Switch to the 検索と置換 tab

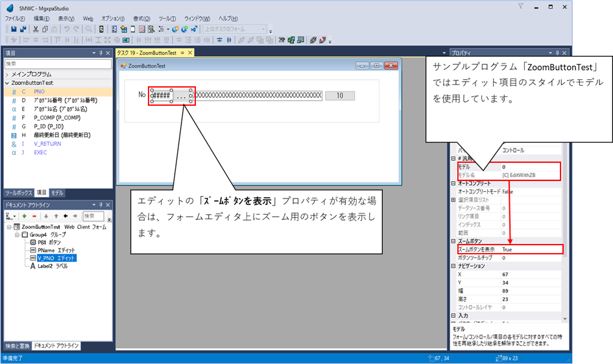click(18, 346)
